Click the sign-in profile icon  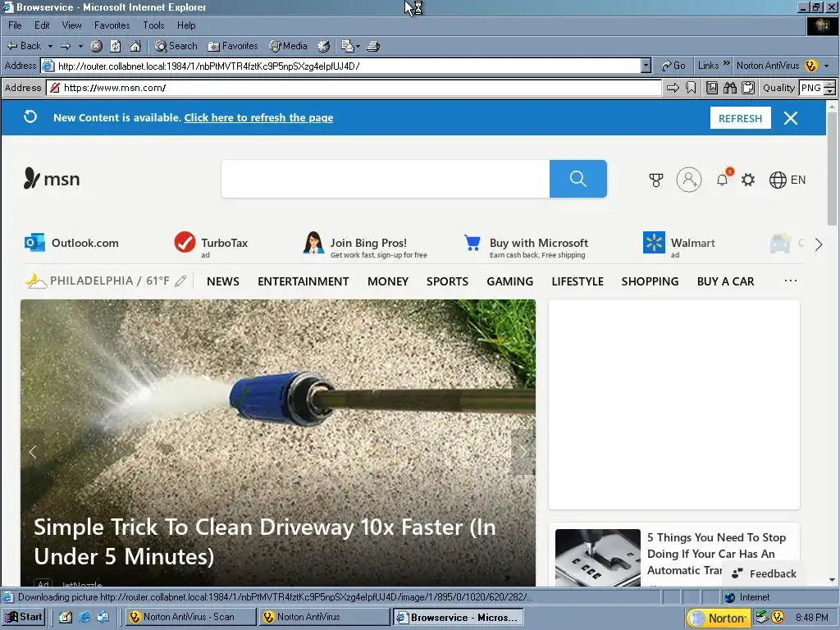point(689,180)
